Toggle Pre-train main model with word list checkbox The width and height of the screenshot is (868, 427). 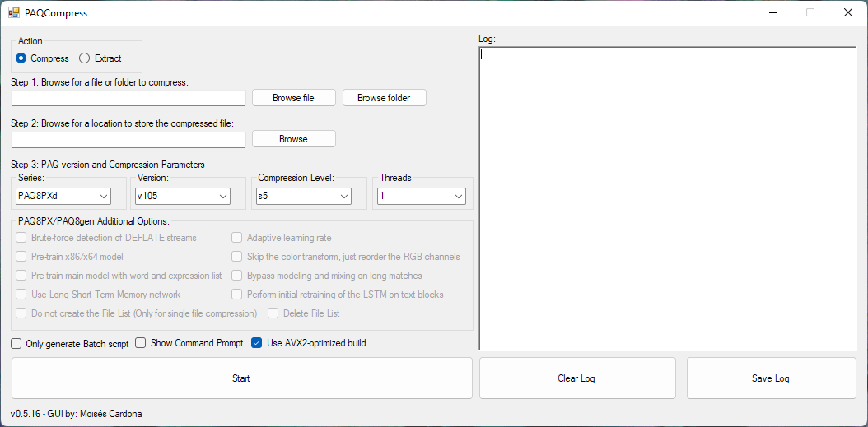(21, 276)
